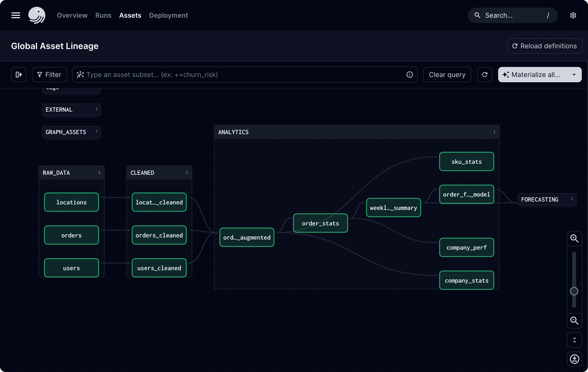Open Materialize all dropdown arrow
The image size is (588, 372).
click(x=574, y=75)
